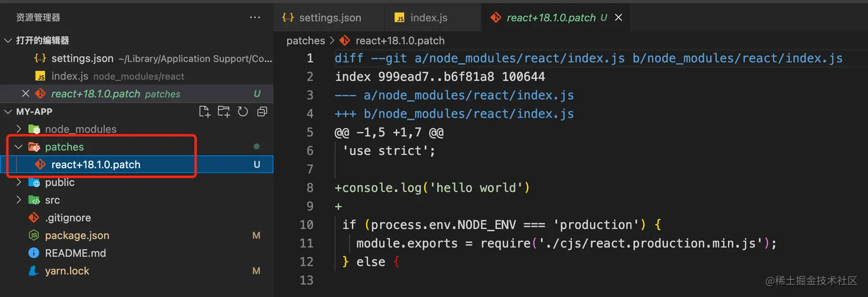The width and height of the screenshot is (868, 297).
Task: Expand the public folder chevron
Action: (19, 183)
